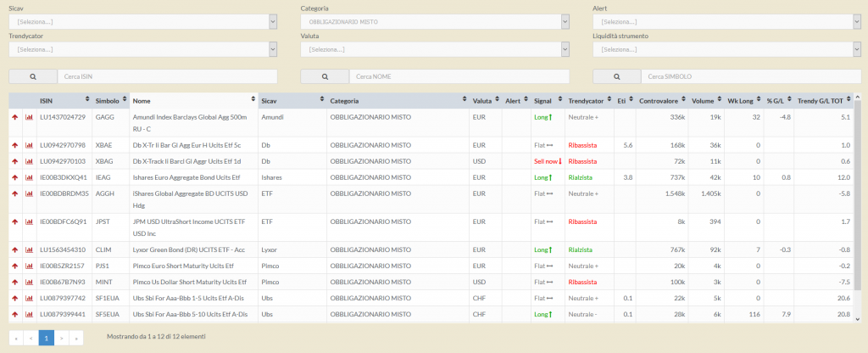Expand the Trendycator filter dropdown
The width and height of the screenshot is (868, 353).
click(142, 49)
